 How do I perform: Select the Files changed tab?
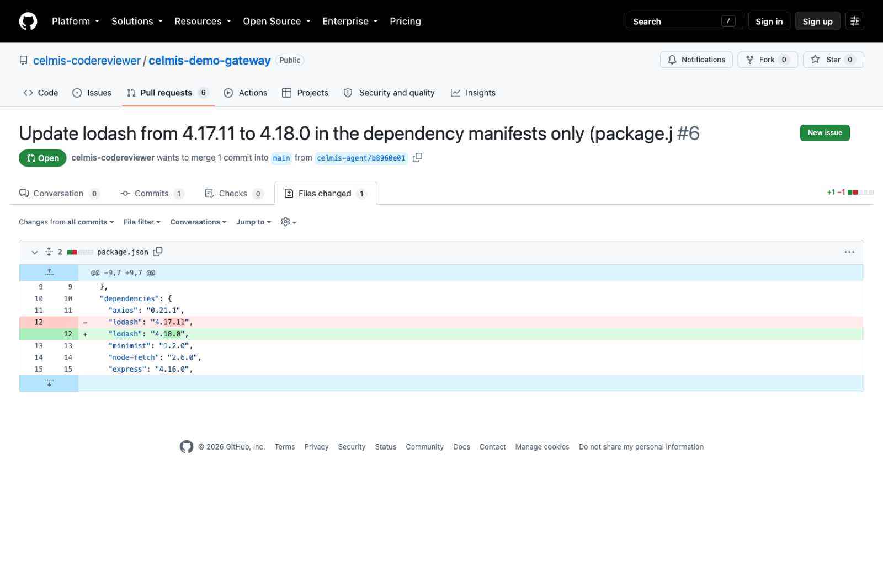coord(326,194)
